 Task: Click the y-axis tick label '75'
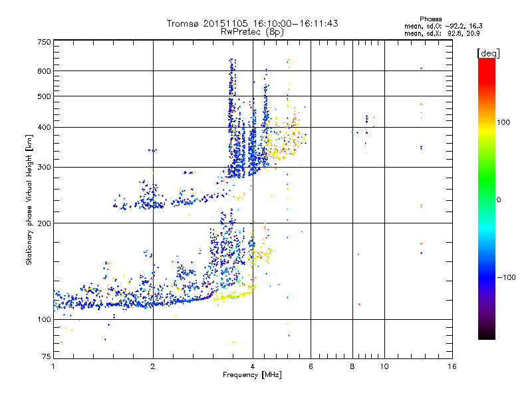pos(47,356)
